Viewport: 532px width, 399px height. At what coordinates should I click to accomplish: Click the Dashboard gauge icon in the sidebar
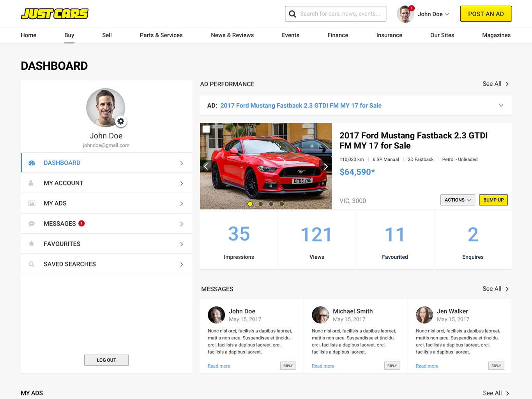[x=32, y=163]
